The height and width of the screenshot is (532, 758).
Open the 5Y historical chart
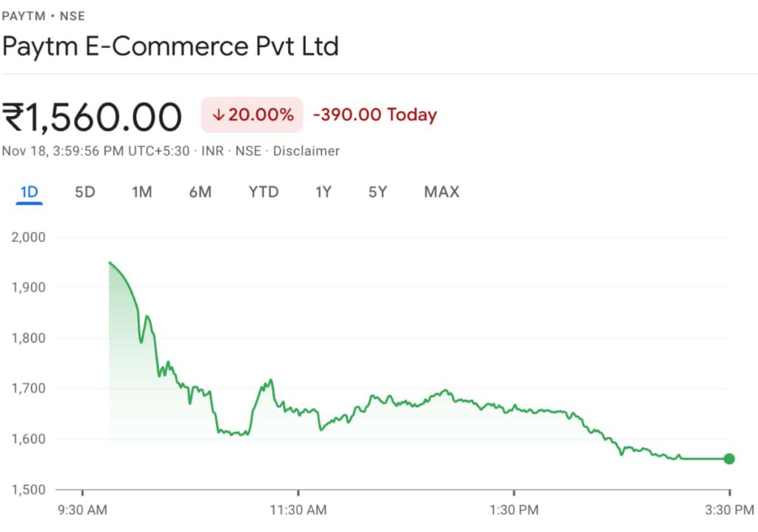(x=377, y=192)
